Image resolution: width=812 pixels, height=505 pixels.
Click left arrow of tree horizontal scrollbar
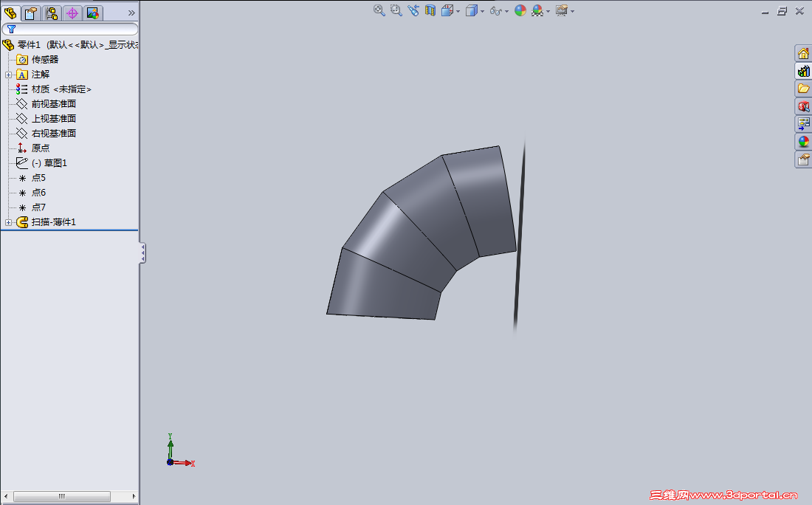[6, 496]
